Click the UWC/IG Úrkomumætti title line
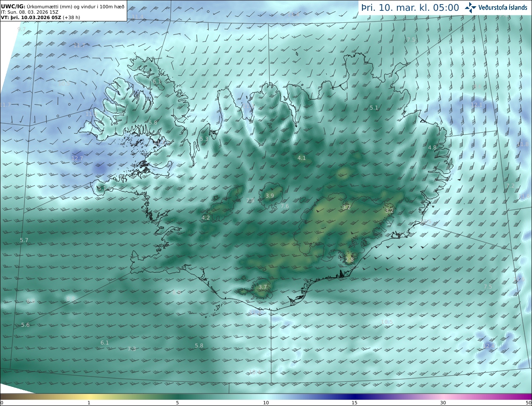Image resolution: width=532 pixels, height=406 pixels. pos(62,6)
